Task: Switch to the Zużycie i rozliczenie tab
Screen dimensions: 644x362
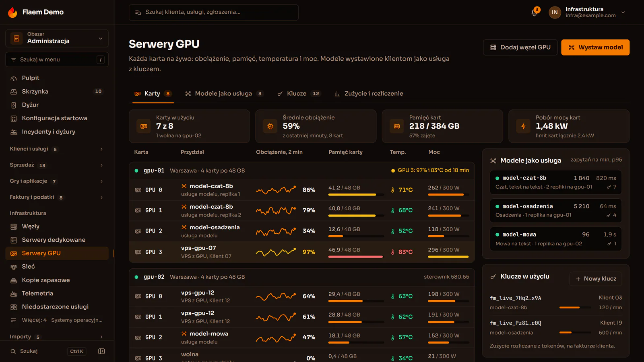Action: 369,94
